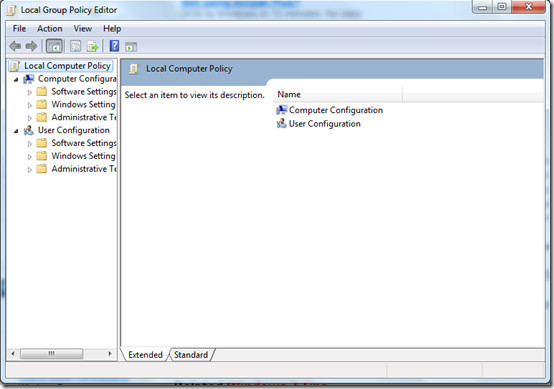Click the Export List toolbar icon
The height and width of the screenshot is (389, 554).
tap(92, 46)
